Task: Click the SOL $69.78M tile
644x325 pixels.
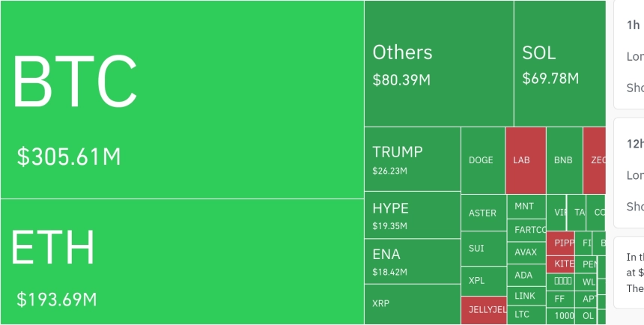Action: click(559, 64)
